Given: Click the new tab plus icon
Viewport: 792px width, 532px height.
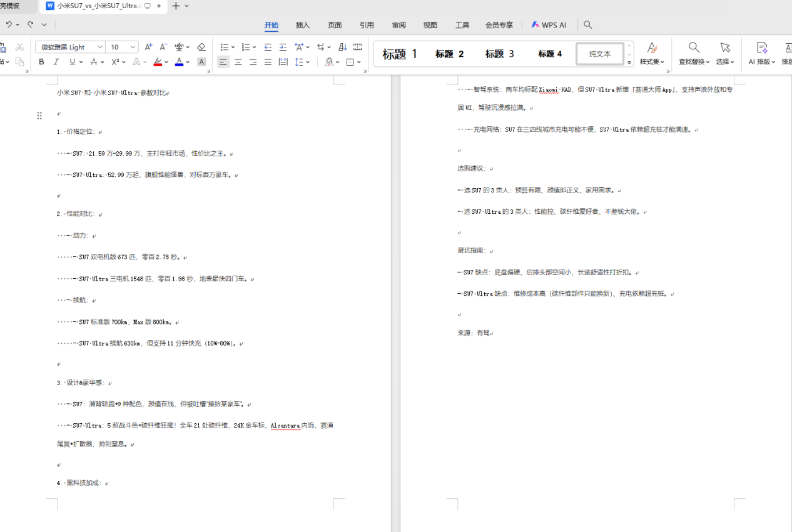Looking at the screenshot, I should coord(176,6).
